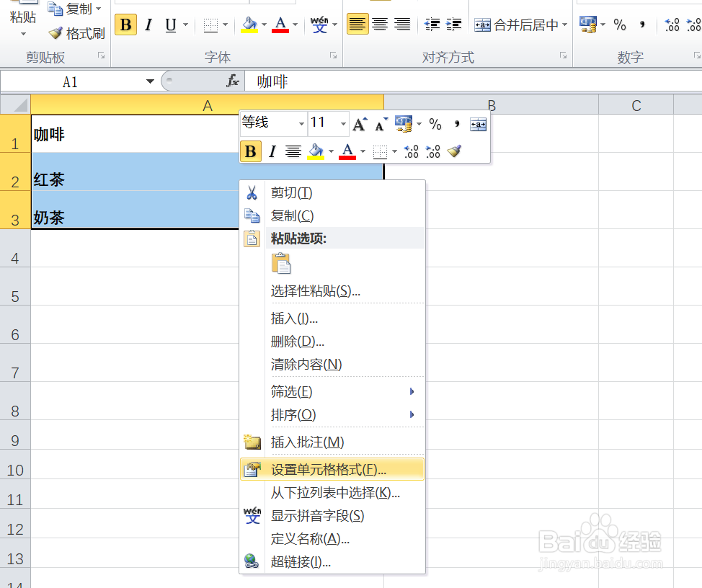
Task: Apply ribbon comma style
Action: pos(642,24)
